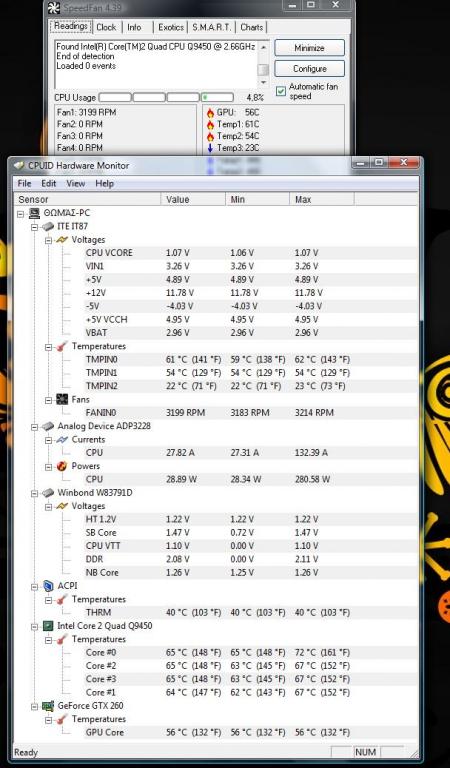
Task: Click the voltage icon under Winbond W83791D
Action: coord(62,506)
